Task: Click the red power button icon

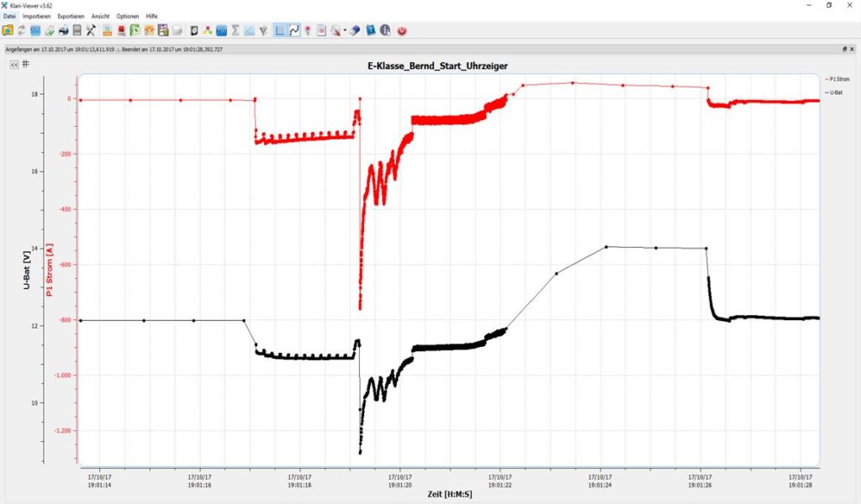Action: tap(402, 30)
